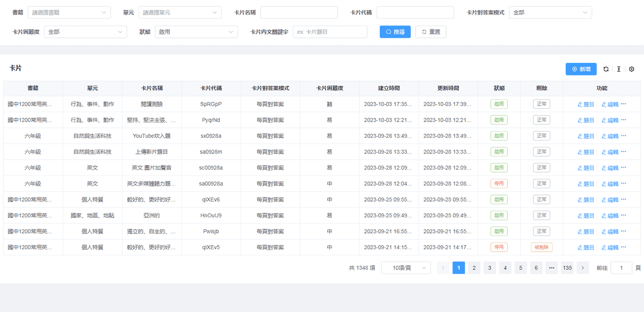
Task: Click more actions dots for 閱讀測驗 row
Action: point(623,104)
